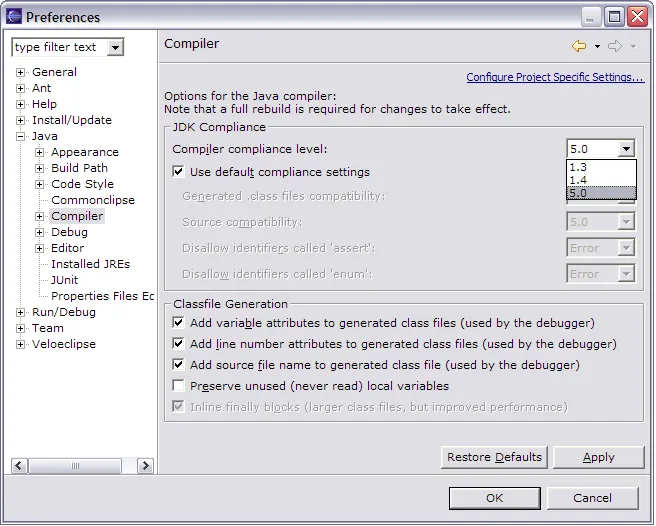Screen dimensions: 656x526
Task: Click the Eclipse icon in title bar
Action: (14, 17)
